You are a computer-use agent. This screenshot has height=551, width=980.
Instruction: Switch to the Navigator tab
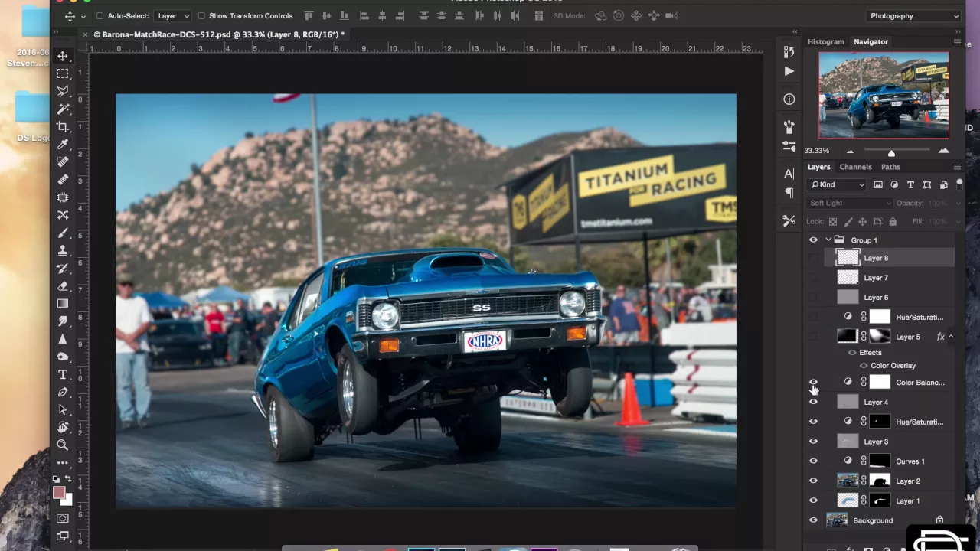(x=871, y=42)
